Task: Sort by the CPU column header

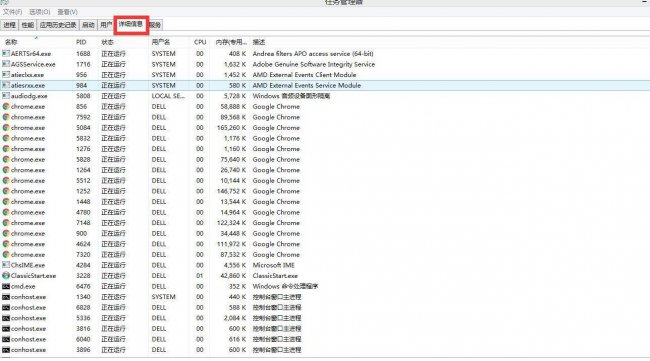Action: 200,42
